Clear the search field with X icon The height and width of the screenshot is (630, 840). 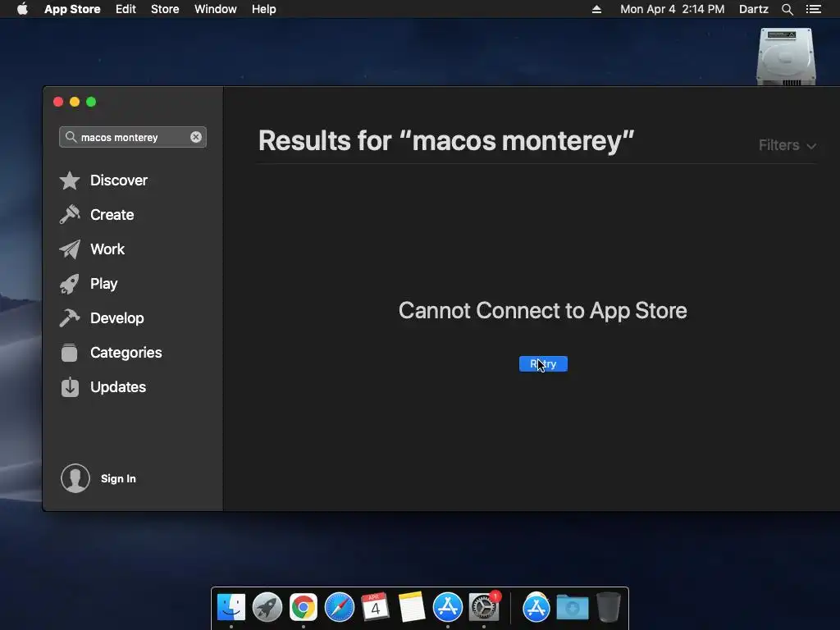point(196,137)
